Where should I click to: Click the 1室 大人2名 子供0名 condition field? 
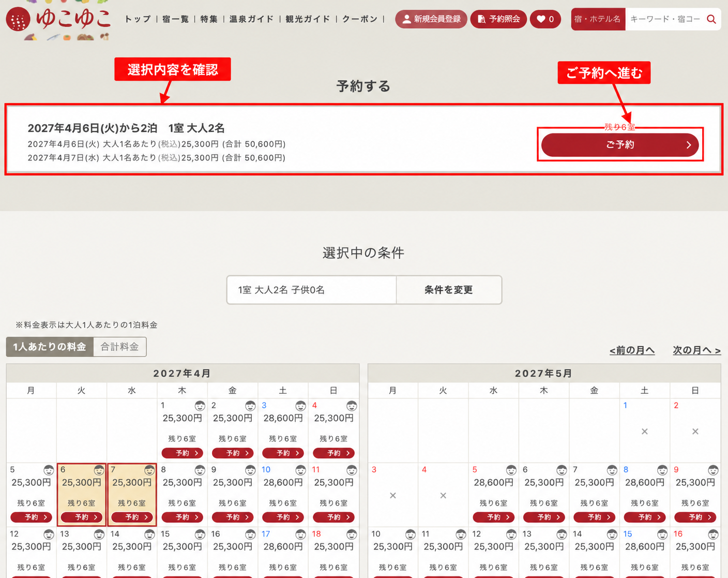[312, 290]
